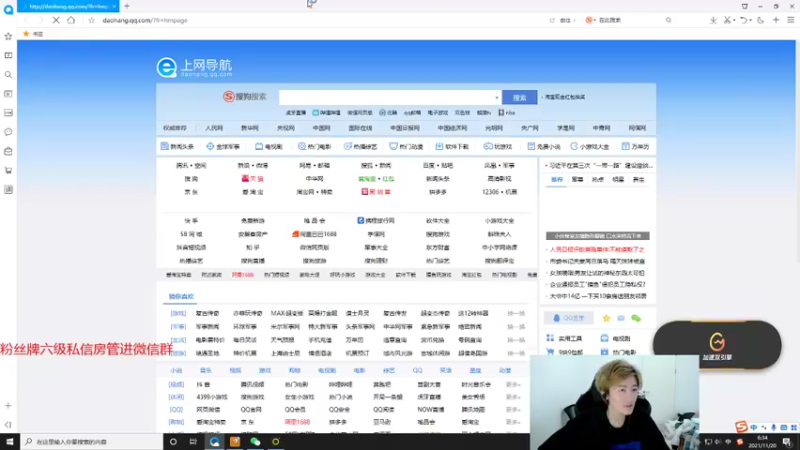The width and height of the screenshot is (800, 450).
Task: Open search box suggestion dropdown arrow
Action: pyautogui.click(x=496, y=97)
